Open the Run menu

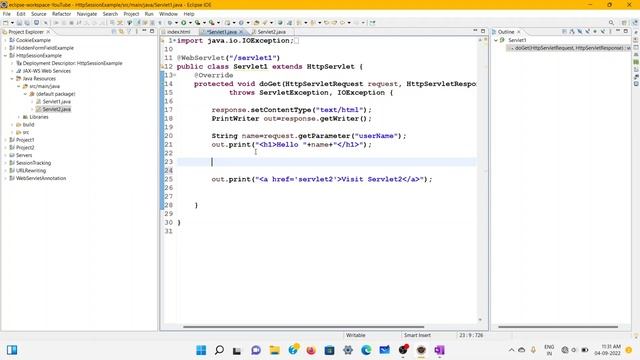pos(149,14)
